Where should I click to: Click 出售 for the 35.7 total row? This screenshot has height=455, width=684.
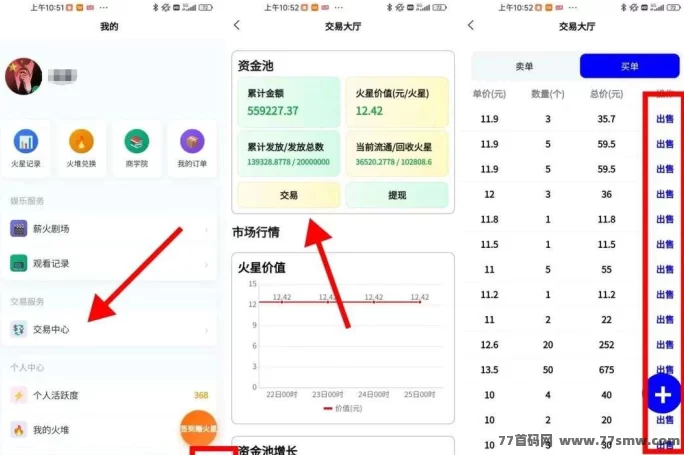(x=665, y=119)
